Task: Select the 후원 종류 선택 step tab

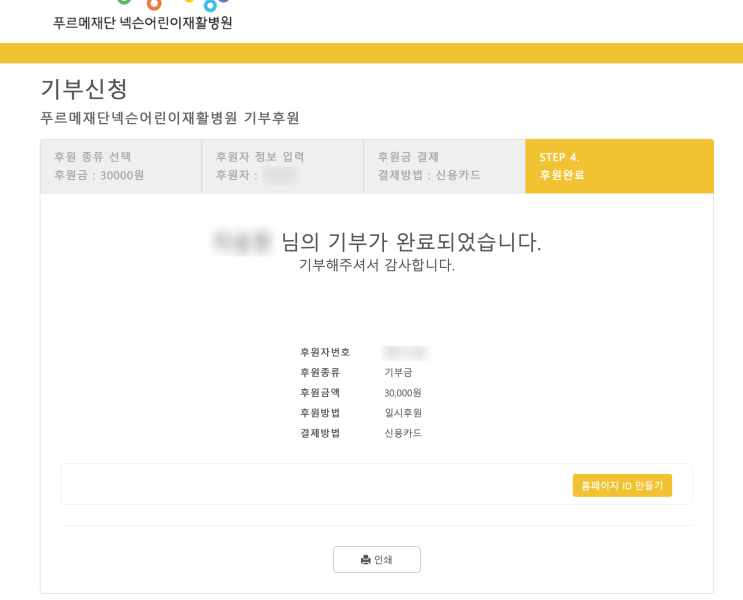Action: click(121, 166)
